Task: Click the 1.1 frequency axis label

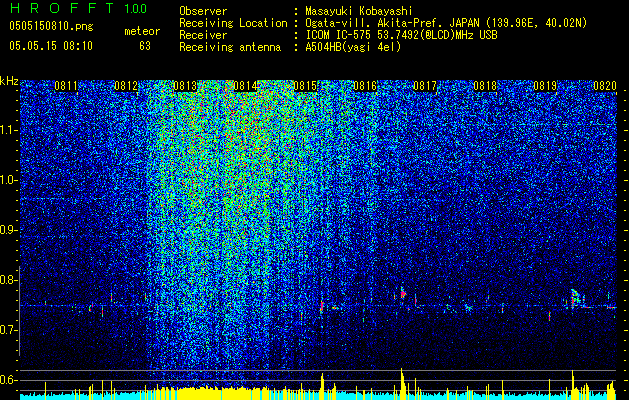Action: [8, 130]
